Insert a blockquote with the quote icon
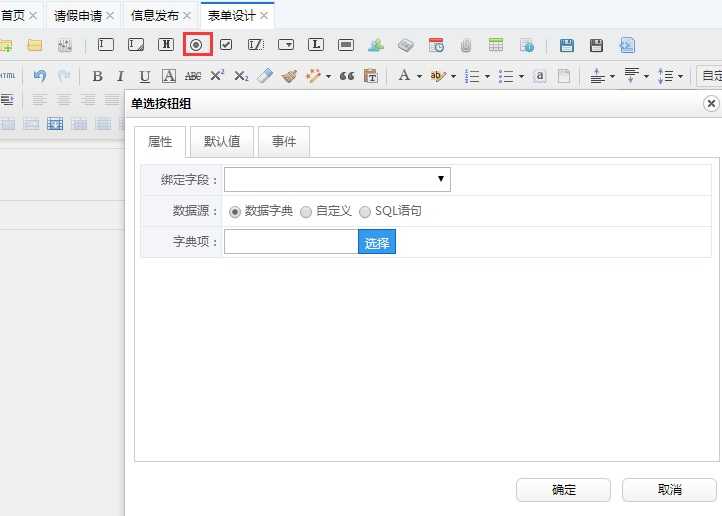 point(347,76)
